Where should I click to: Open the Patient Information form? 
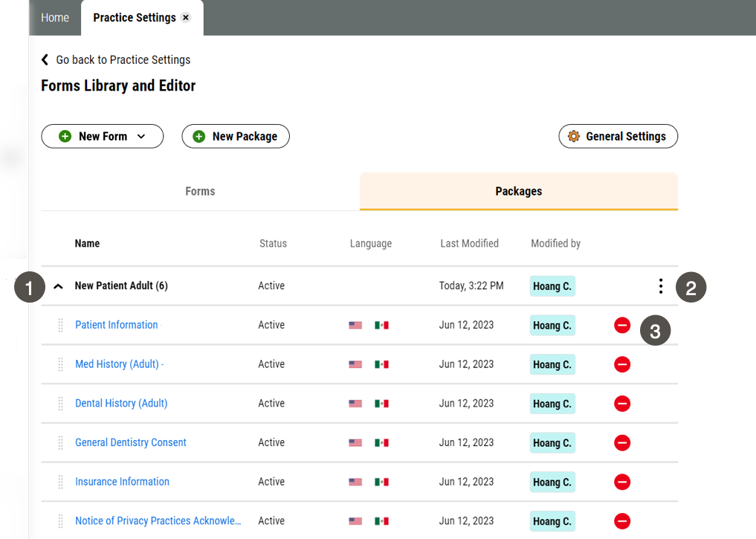[117, 325]
